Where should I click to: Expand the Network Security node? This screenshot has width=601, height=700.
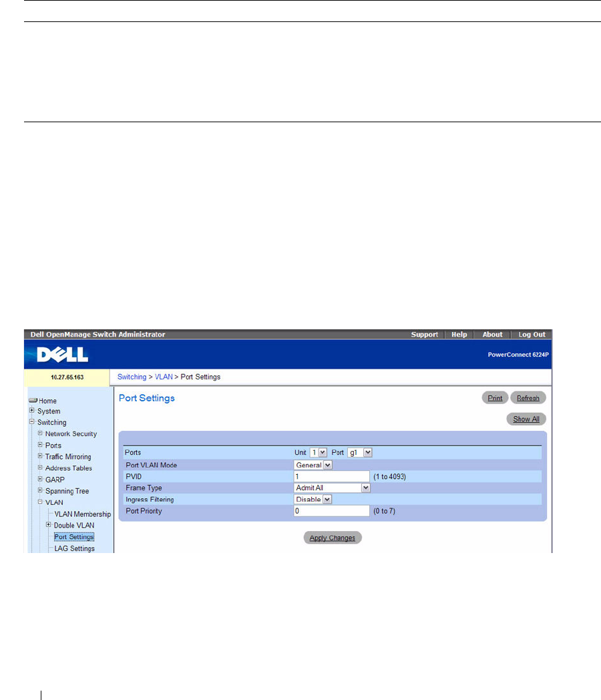40,433
